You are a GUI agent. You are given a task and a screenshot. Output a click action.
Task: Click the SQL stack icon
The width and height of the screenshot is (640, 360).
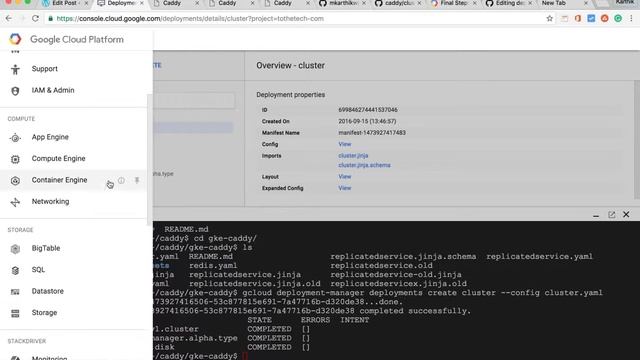[15, 270]
